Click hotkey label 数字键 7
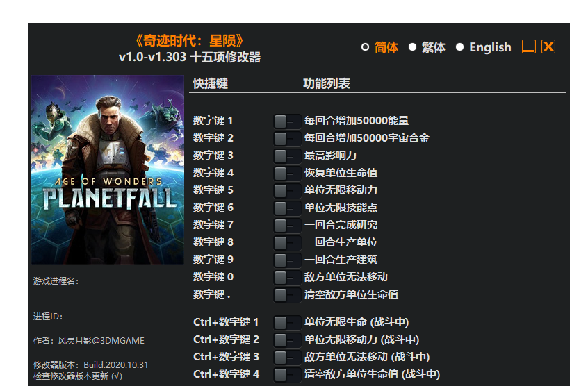Image resolution: width=588 pixels, height=386 pixels. pos(213,225)
